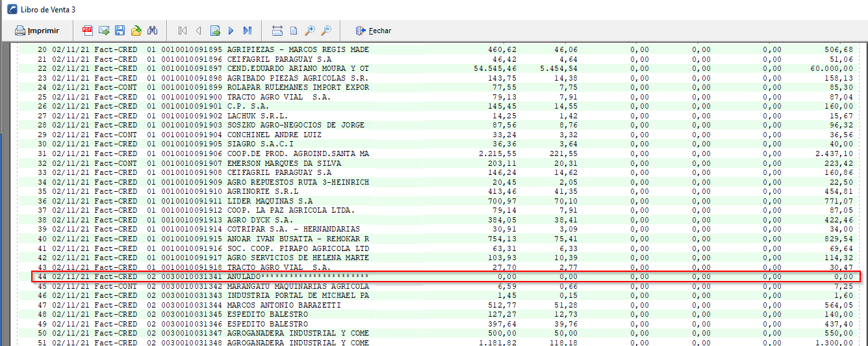Export the report to PDF
This screenshot has height=346, width=868.
click(87, 31)
